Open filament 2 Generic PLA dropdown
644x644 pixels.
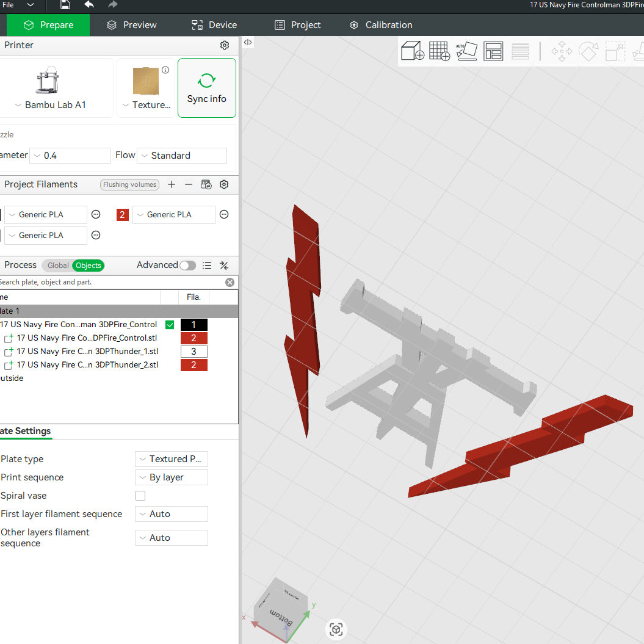tap(174, 215)
